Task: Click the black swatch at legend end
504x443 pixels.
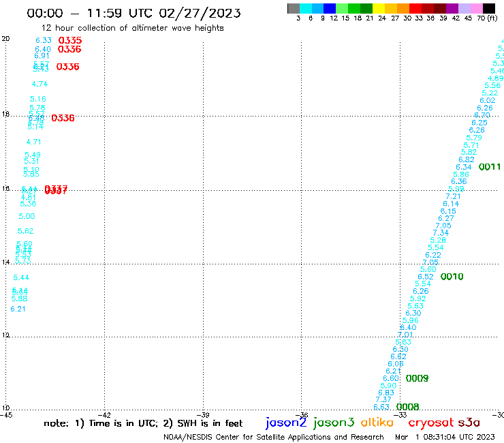Action: point(489,8)
